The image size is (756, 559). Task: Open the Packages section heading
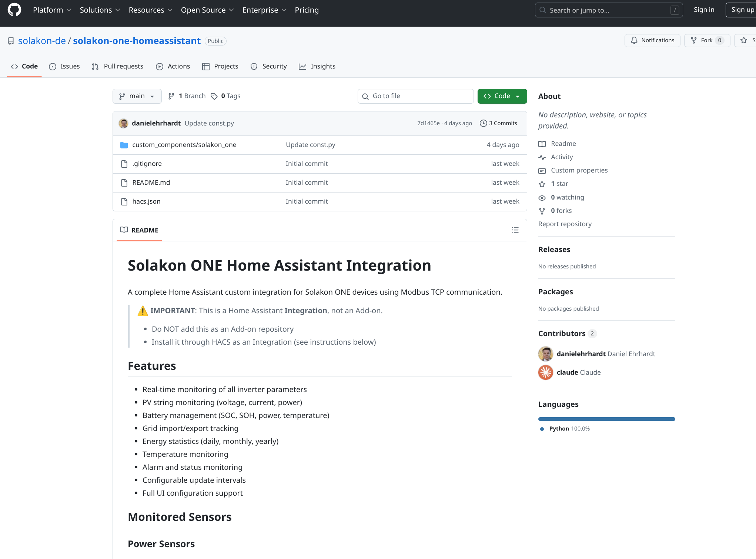pyautogui.click(x=555, y=292)
